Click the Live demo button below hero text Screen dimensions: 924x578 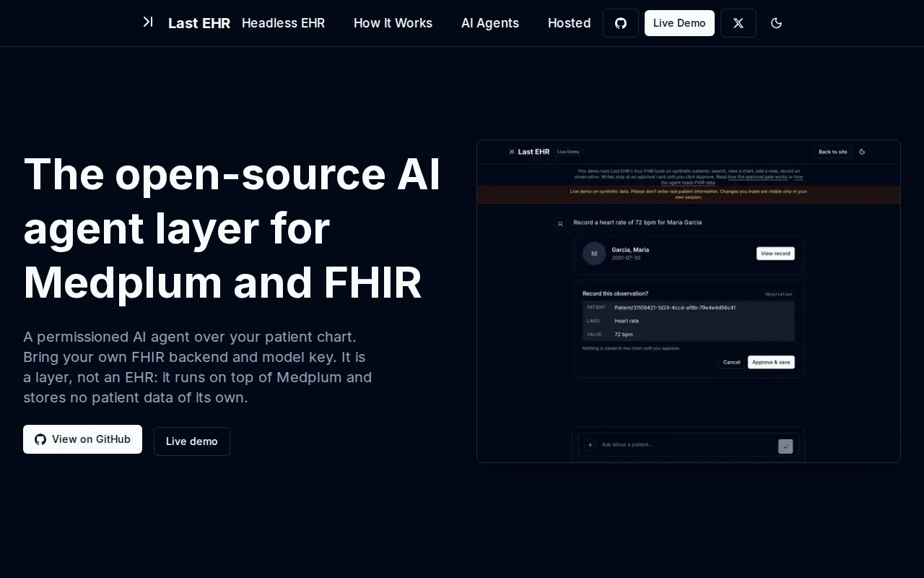192,441
